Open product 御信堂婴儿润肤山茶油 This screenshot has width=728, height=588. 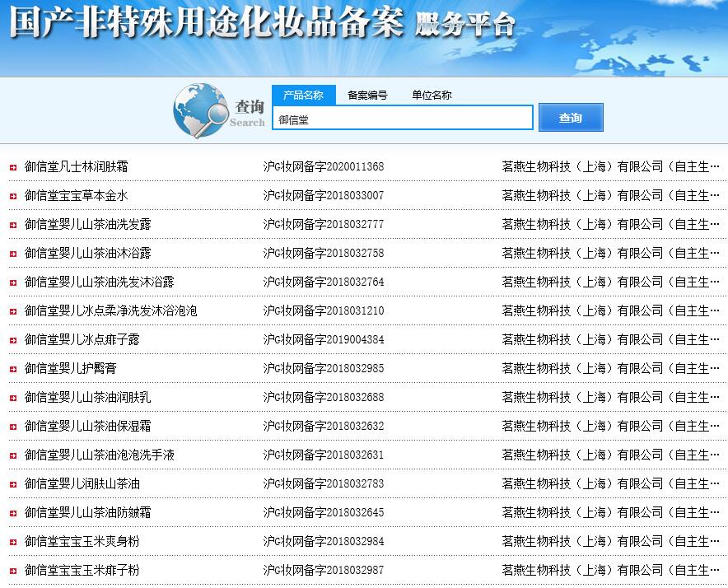coord(82,483)
